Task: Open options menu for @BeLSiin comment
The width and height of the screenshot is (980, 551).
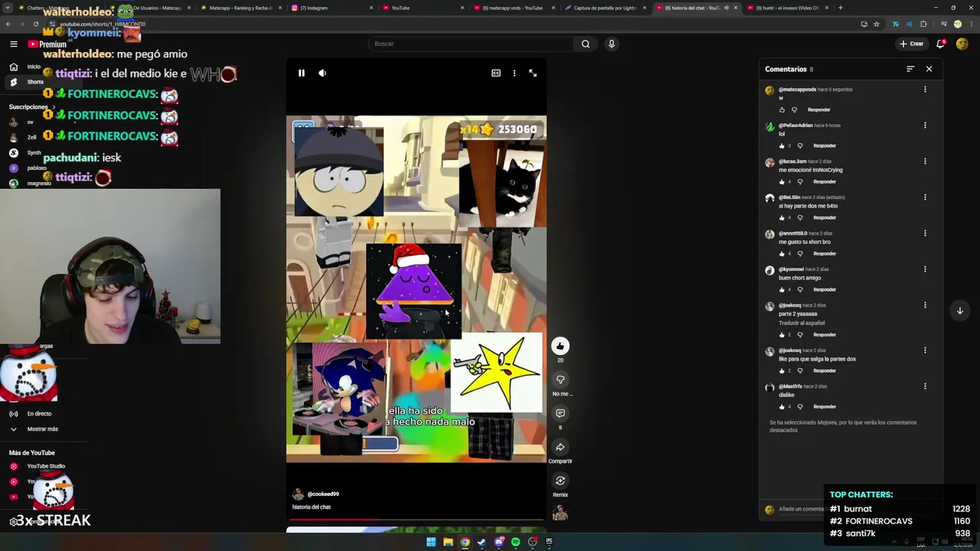Action: click(x=925, y=197)
